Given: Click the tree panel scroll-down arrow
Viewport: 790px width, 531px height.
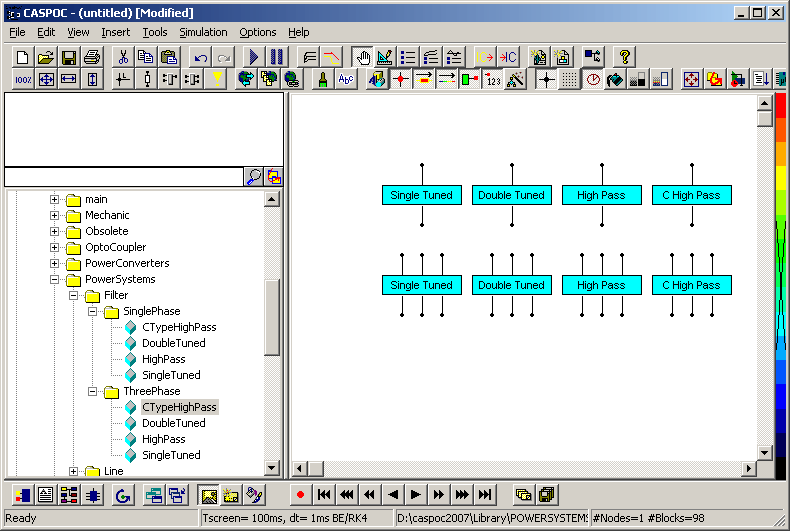Looking at the screenshot, I should coord(272,468).
